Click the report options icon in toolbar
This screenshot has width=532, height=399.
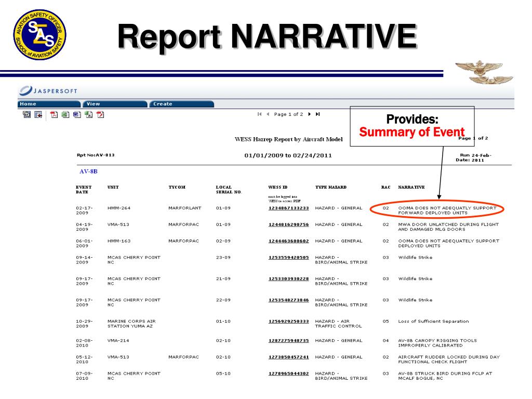[x=27, y=115]
